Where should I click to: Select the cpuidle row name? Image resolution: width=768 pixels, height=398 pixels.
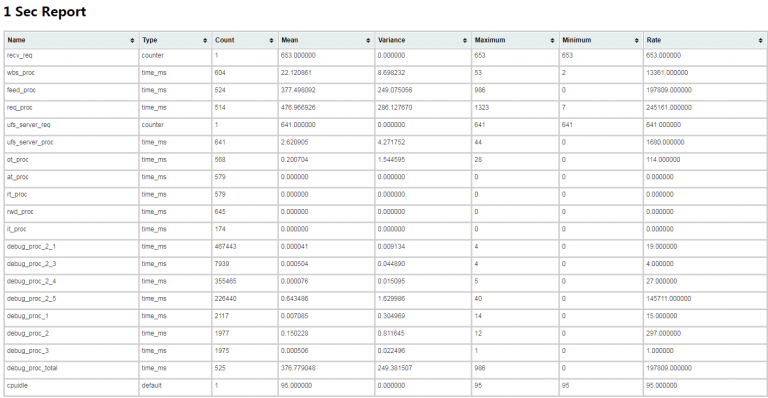click(18, 386)
